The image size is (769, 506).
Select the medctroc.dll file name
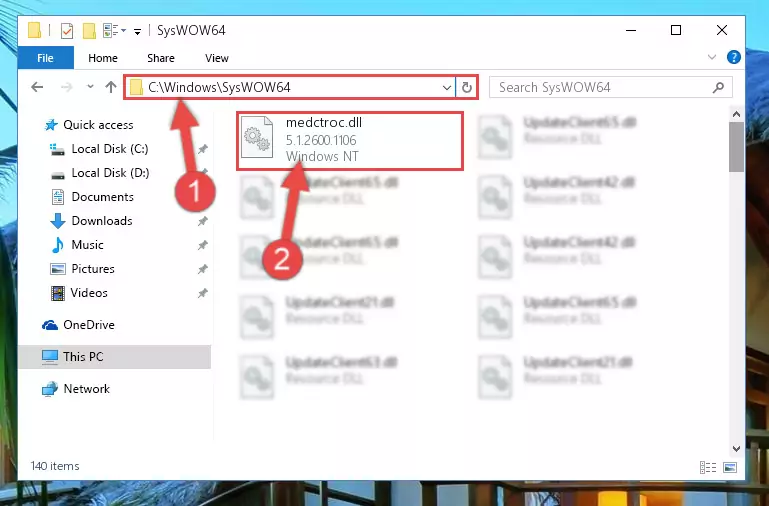click(324, 123)
